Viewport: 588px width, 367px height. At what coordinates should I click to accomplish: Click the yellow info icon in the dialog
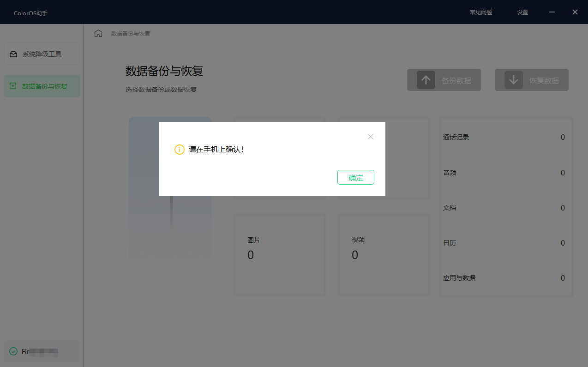(x=180, y=150)
